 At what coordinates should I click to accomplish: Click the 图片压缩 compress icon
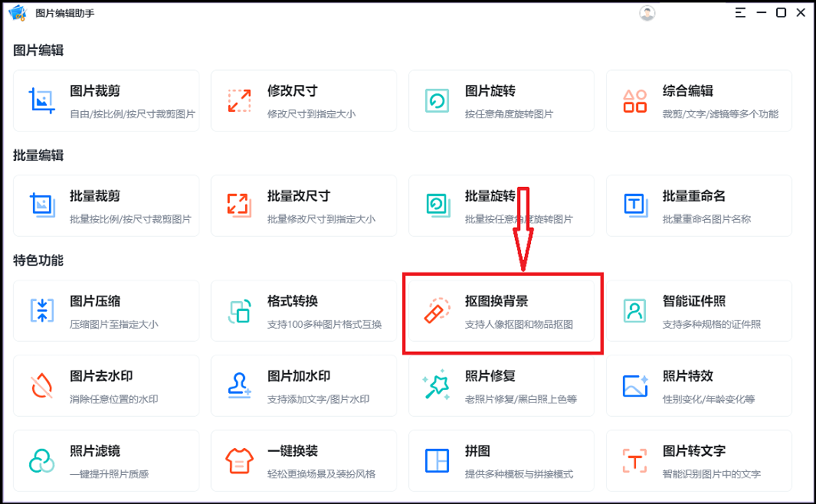point(42,310)
